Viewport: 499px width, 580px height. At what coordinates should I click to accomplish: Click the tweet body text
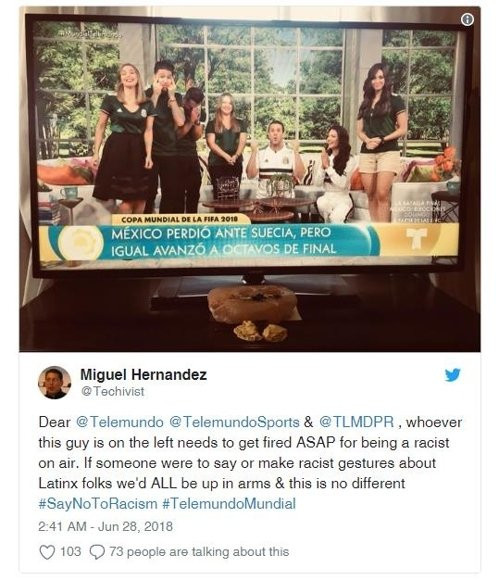coord(250,463)
